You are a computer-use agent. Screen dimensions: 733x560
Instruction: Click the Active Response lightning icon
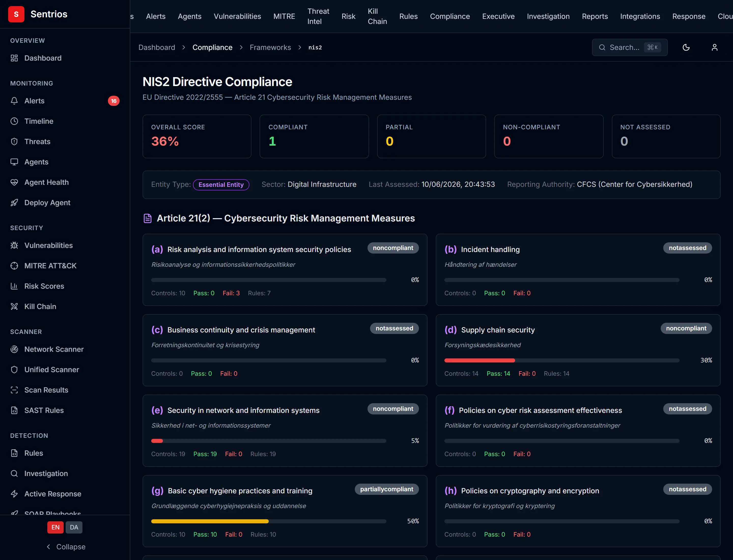click(x=14, y=494)
